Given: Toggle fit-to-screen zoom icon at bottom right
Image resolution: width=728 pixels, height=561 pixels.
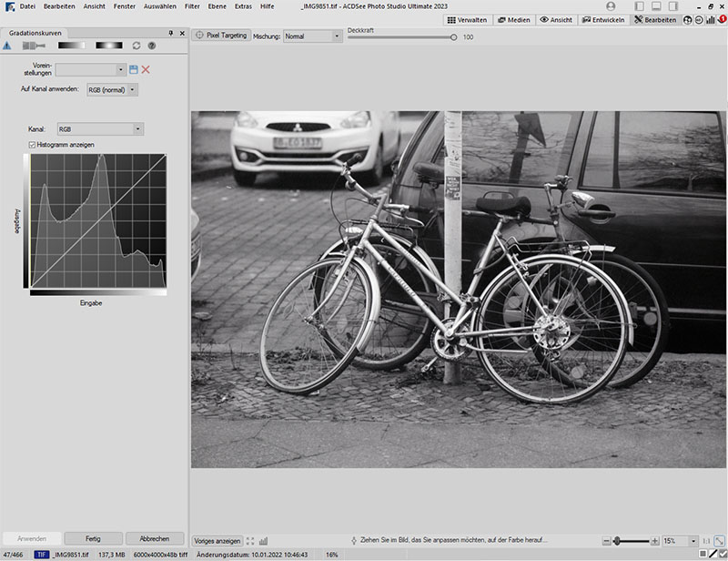Looking at the screenshot, I should tap(720, 541).
